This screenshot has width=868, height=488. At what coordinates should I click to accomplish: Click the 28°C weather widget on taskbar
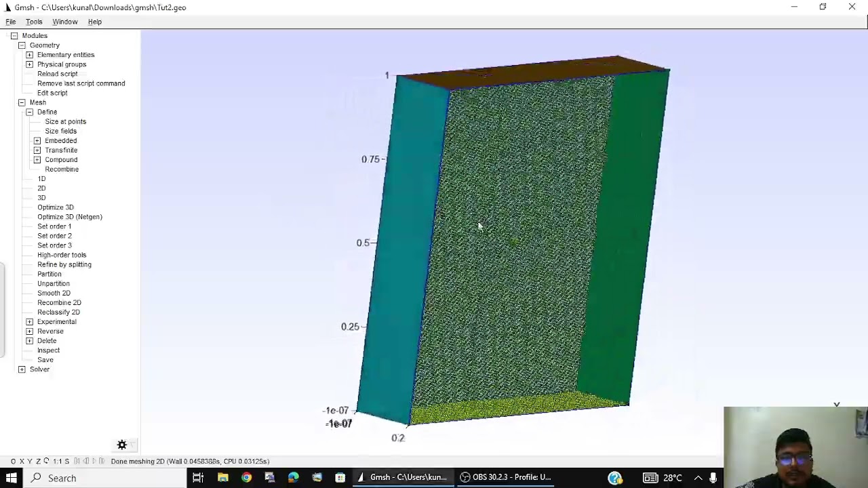(662, 478)
